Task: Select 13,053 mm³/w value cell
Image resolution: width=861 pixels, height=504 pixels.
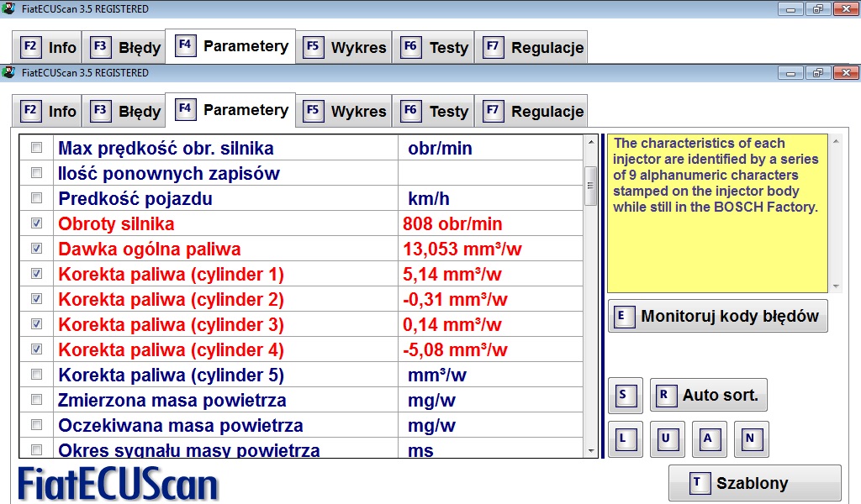Action: [490, 249]
